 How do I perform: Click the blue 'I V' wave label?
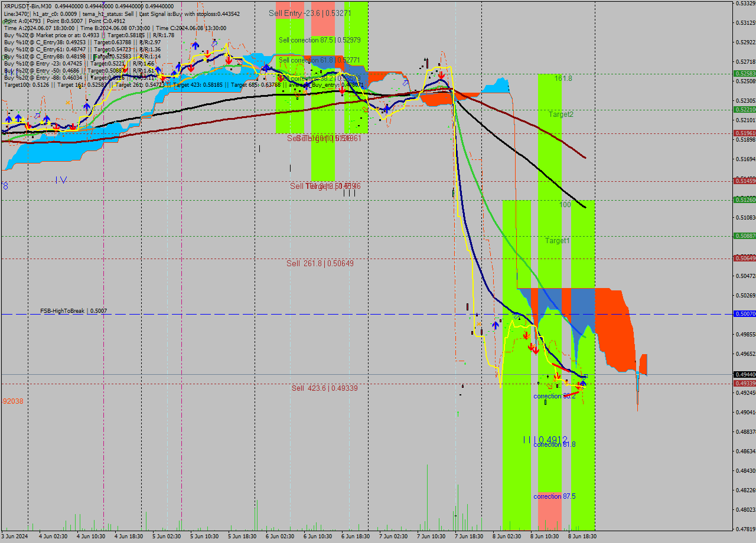(61, 179)
